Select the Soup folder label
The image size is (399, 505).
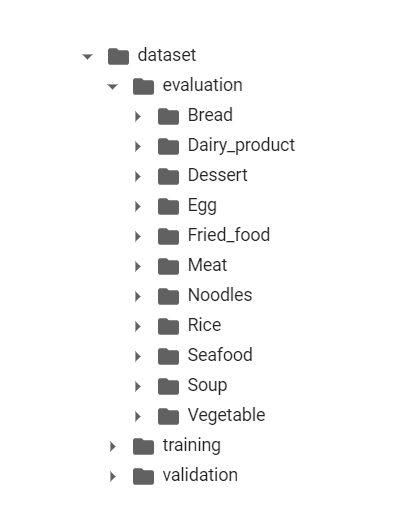(207, 386)
